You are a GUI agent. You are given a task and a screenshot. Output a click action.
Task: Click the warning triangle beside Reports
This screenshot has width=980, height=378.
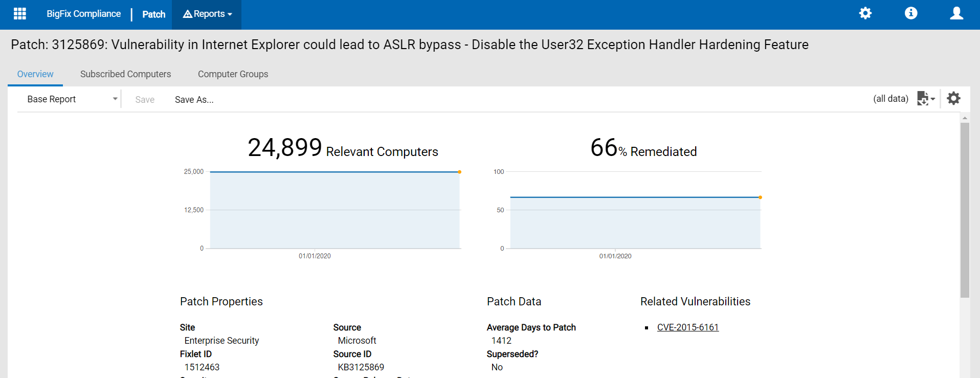[x=188, y=14]
